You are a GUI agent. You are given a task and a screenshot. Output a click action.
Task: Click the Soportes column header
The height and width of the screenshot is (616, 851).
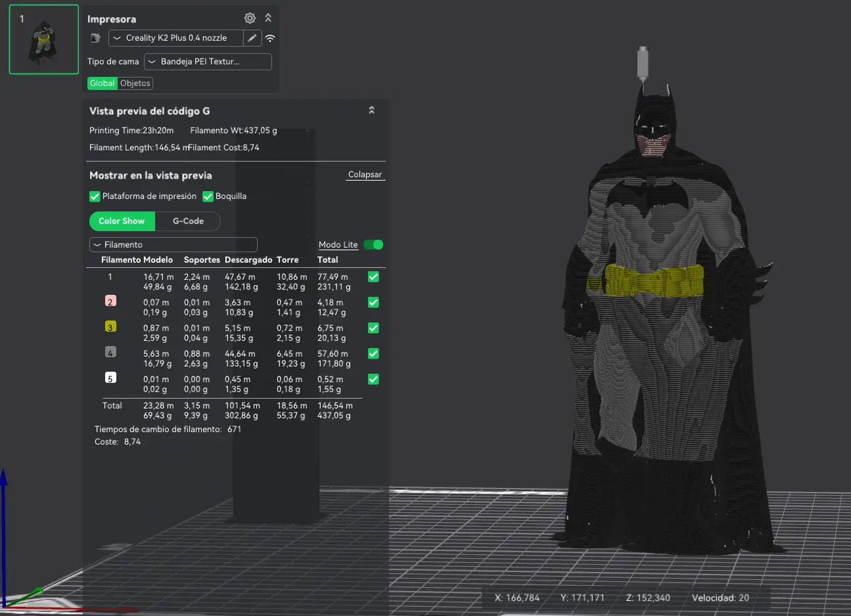coord(202,260)
